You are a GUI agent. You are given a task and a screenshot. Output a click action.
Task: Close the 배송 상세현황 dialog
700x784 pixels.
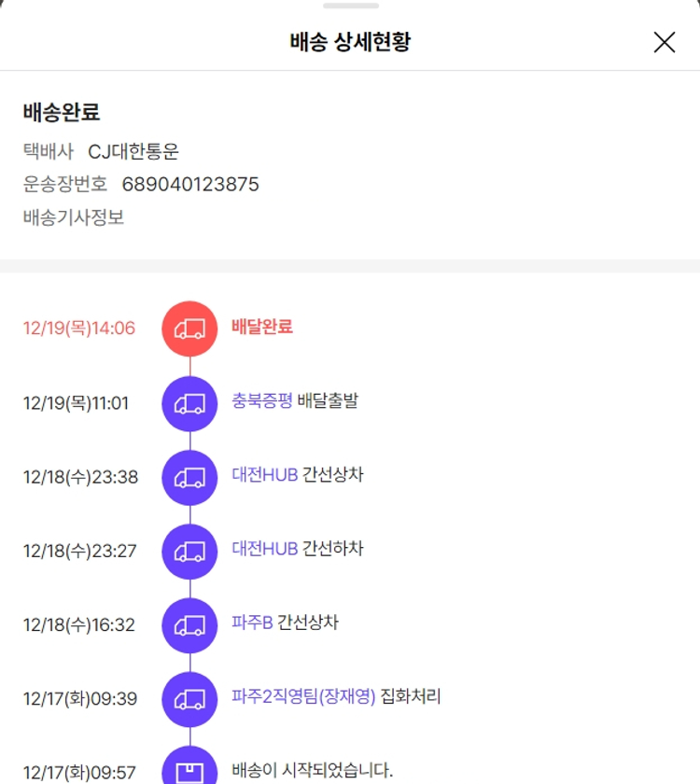664,42
